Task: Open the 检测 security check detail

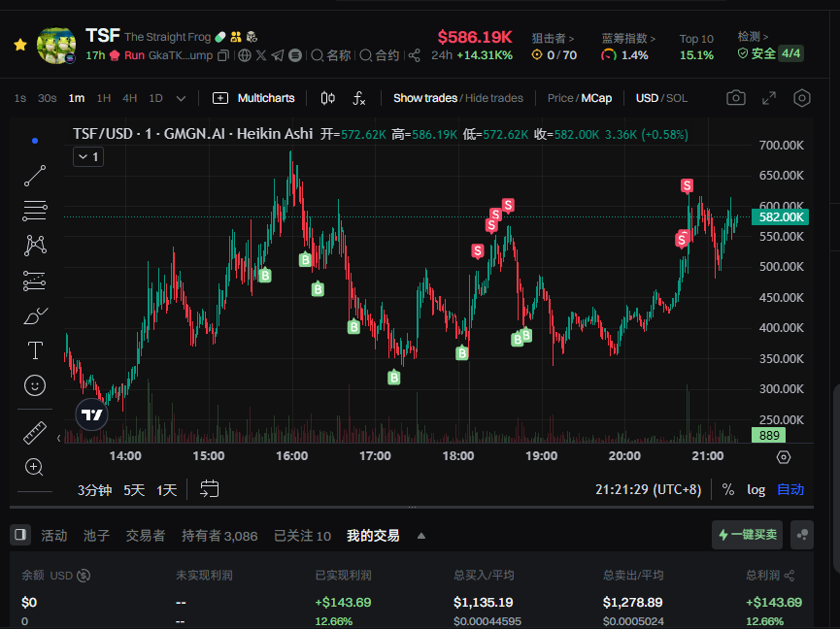Action: tap(753, 37)
